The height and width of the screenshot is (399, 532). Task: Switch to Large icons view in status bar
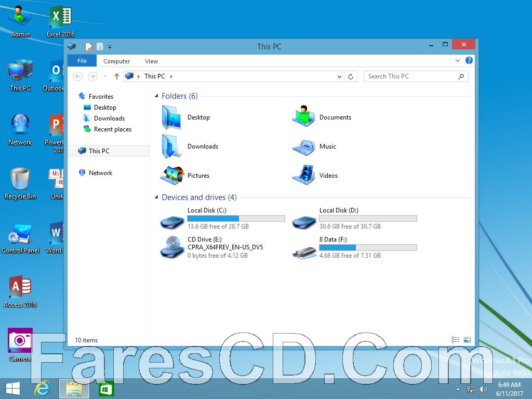tap(467, 340)
